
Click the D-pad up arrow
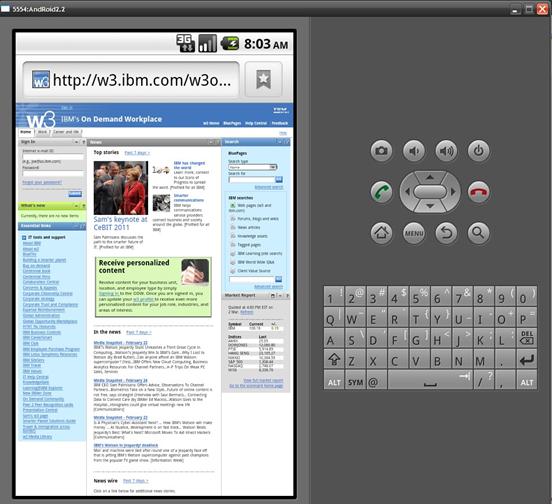pyautogui.click(x=430, y=177)
